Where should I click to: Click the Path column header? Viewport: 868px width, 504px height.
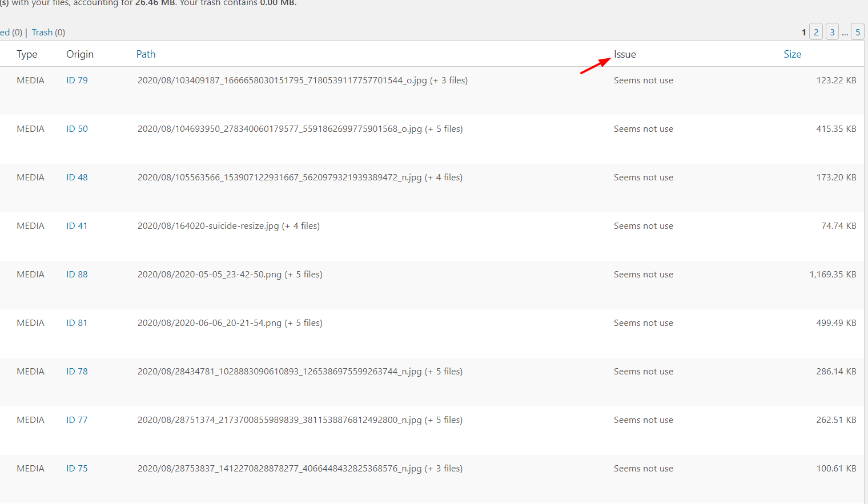coord(146,54)
